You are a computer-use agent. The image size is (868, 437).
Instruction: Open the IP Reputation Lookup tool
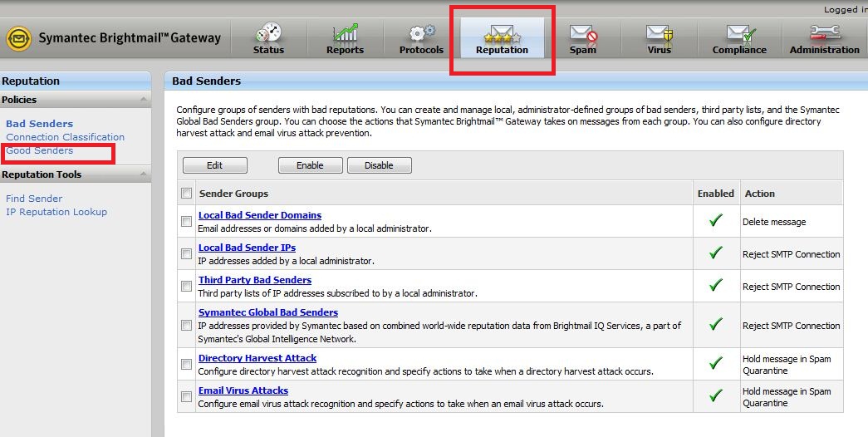56,212
